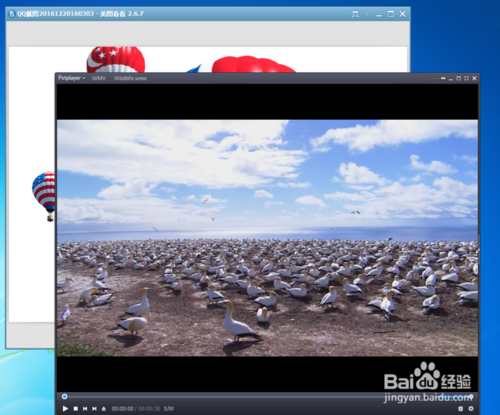Click the total duration 00:00:30
The height and width of the screenshot is (415, 500).
click(x=149, y=409)
